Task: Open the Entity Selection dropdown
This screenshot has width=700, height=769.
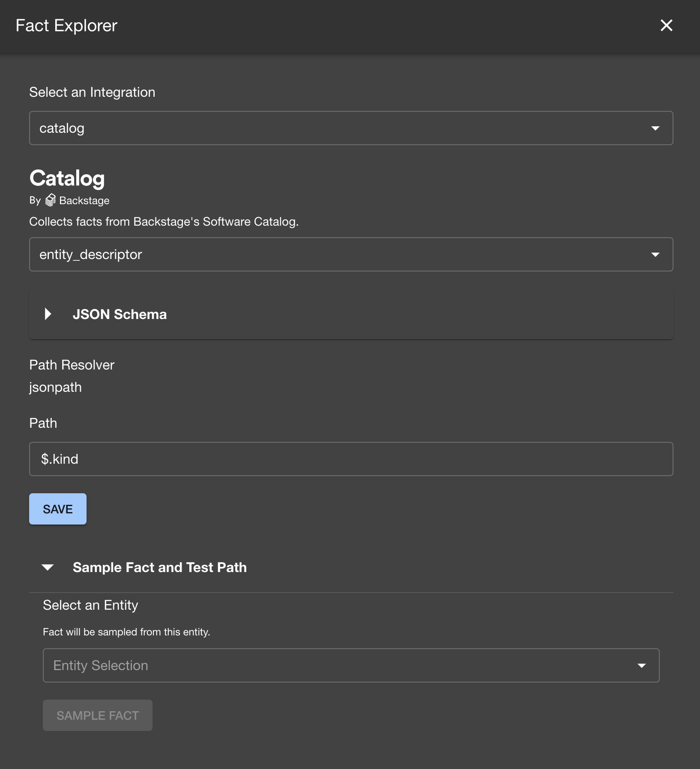Action: [351, 665]
